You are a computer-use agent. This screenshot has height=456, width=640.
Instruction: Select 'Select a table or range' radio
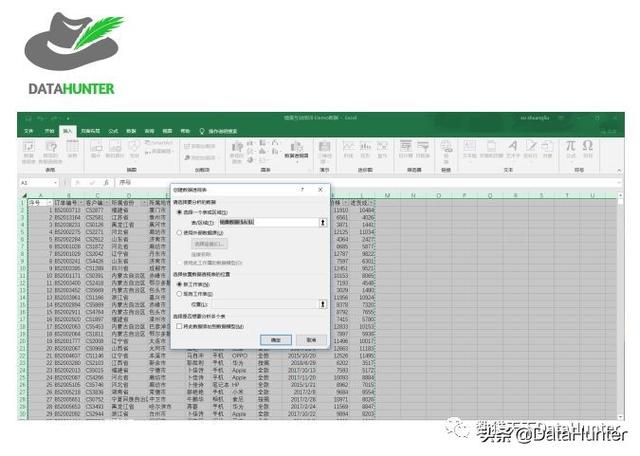179,212
